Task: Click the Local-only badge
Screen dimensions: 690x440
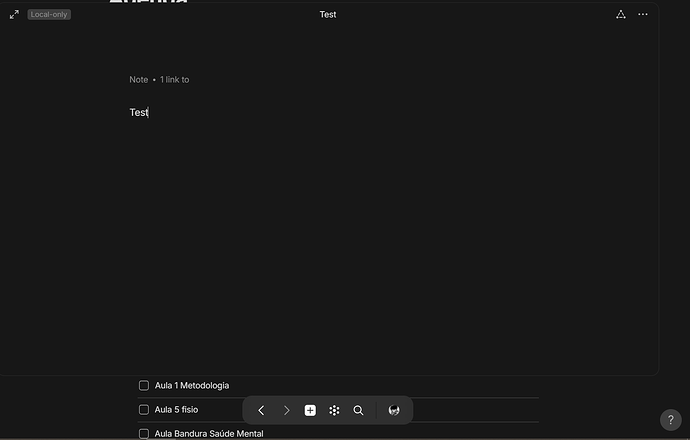Action: point(49,15)
